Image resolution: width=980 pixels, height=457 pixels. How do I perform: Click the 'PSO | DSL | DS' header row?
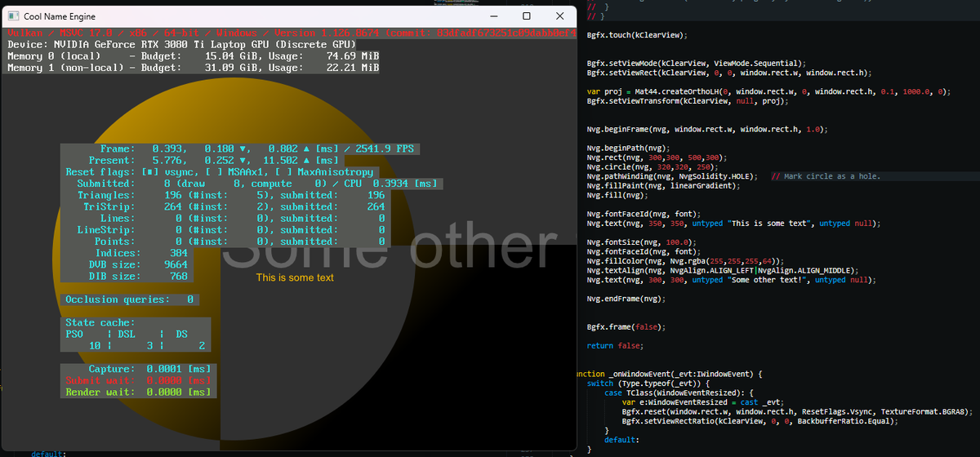[x=127, y=335]
